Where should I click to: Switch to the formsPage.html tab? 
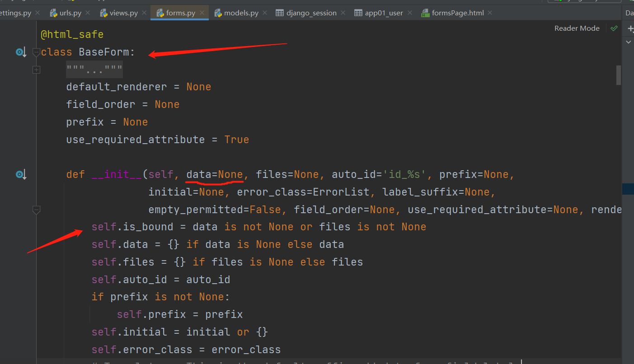(457, 13)
